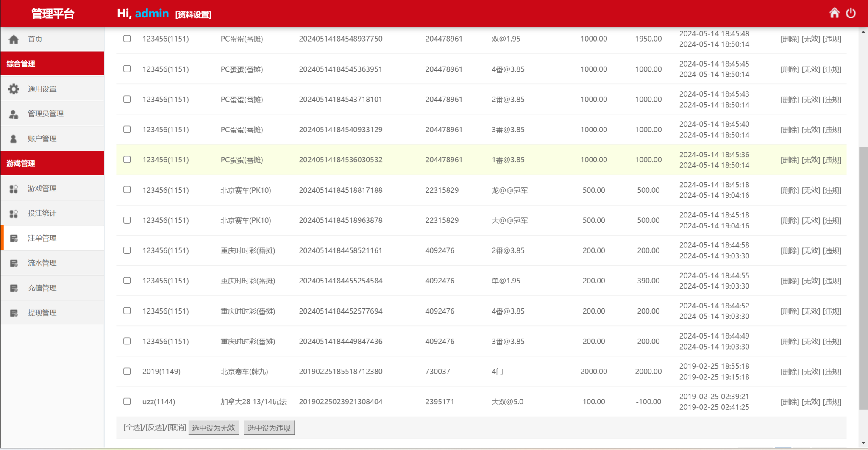
Task: Click the 投注统计 sidebar icon
Action: tap(14, 213)
